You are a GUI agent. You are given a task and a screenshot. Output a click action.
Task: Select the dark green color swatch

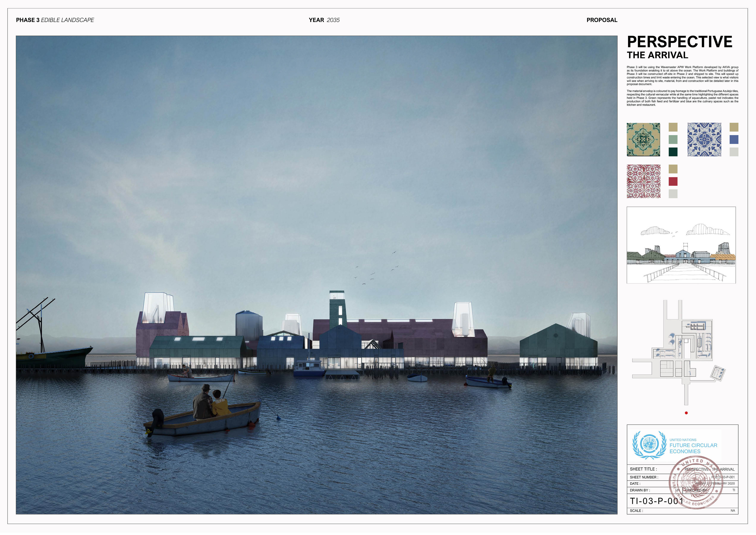[673, 152]
